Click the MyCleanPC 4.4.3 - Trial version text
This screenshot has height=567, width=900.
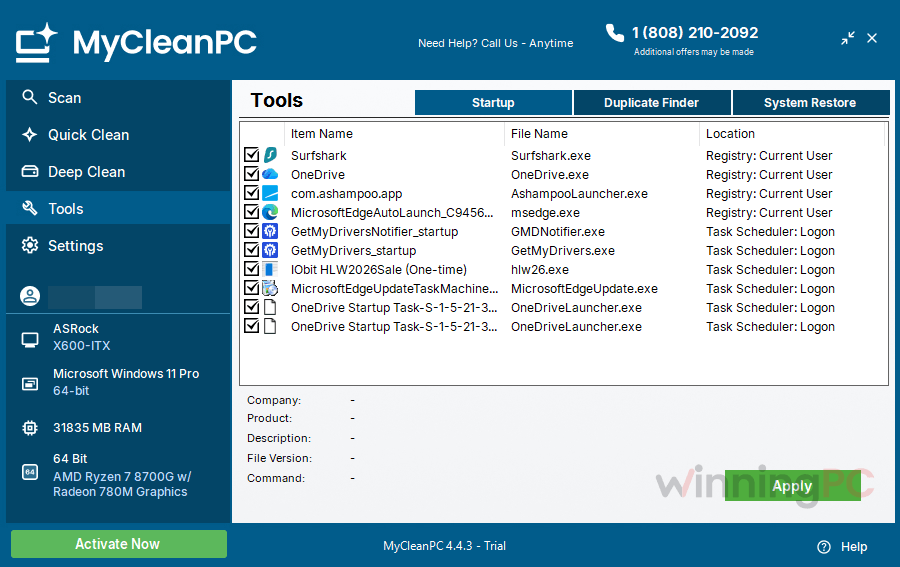click(444, 546)
